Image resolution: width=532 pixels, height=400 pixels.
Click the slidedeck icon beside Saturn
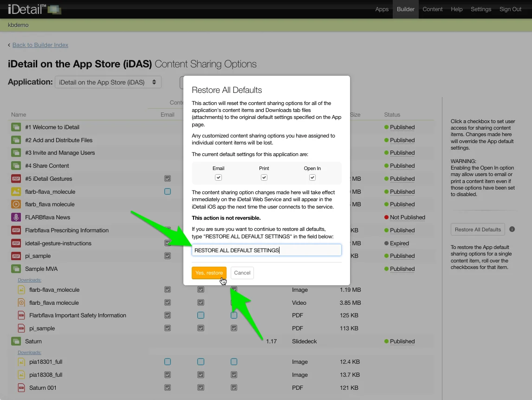point(16,341)
